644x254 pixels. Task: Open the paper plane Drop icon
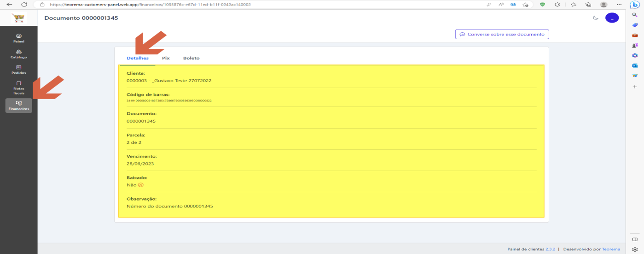point(635,76)
